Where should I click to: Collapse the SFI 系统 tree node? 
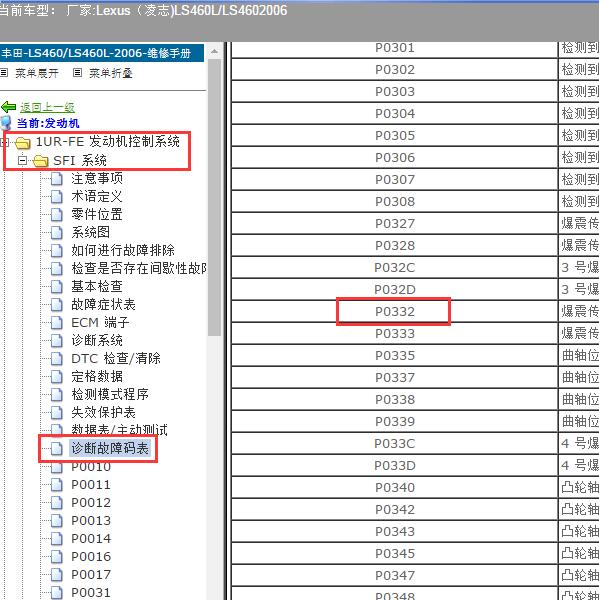pyautogui.click(x=23, y=160)
